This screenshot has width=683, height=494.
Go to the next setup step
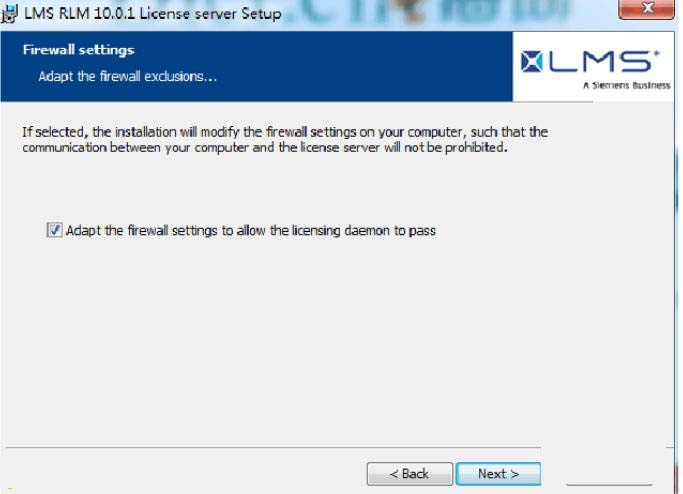point(498,474)
